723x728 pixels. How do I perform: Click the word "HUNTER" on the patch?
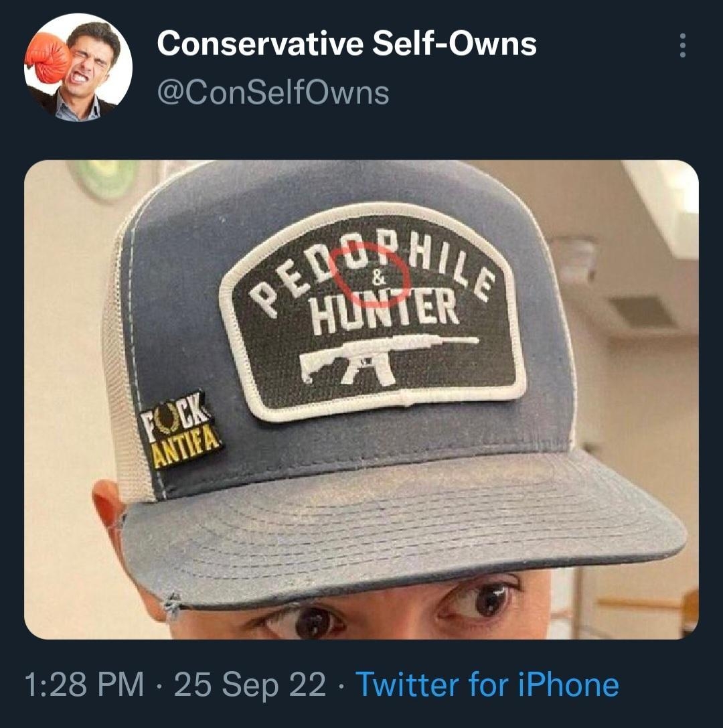pos(383,311)
